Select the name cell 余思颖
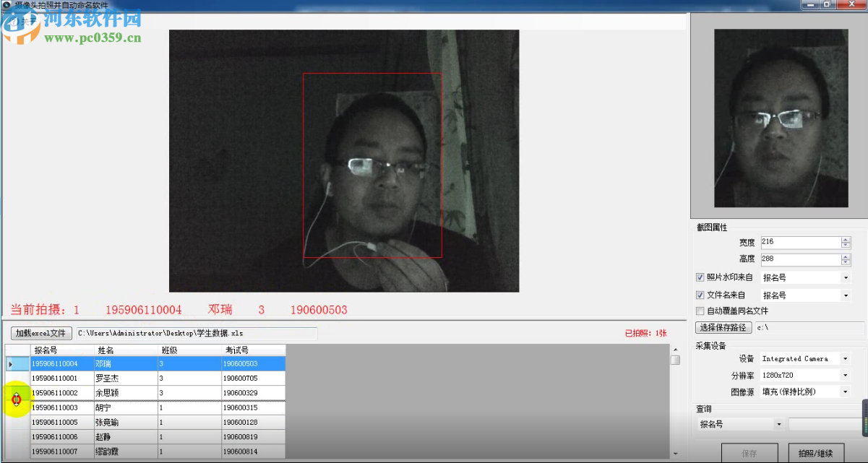 (x=126, y=393)
